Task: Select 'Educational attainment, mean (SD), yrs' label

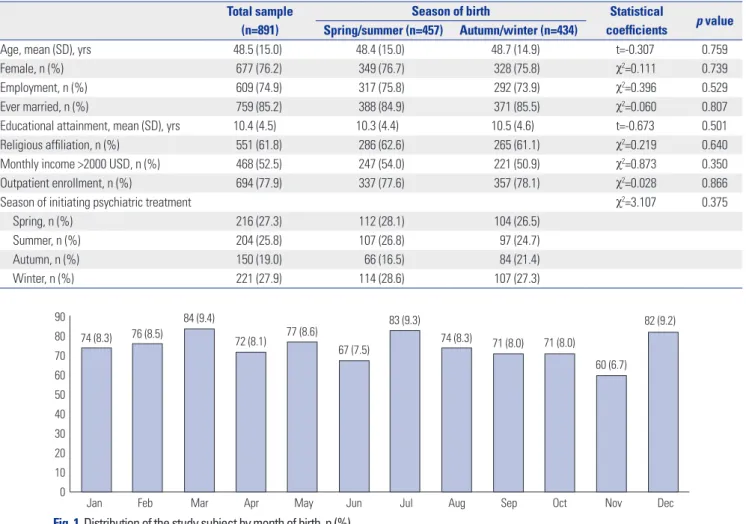Action: click(90, 126)
